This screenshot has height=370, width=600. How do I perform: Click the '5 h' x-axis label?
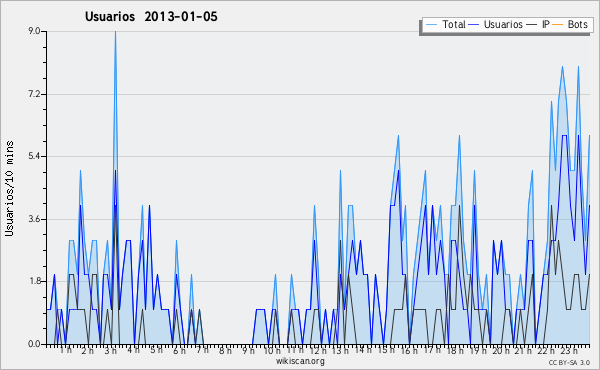click(x=156, y=350)
